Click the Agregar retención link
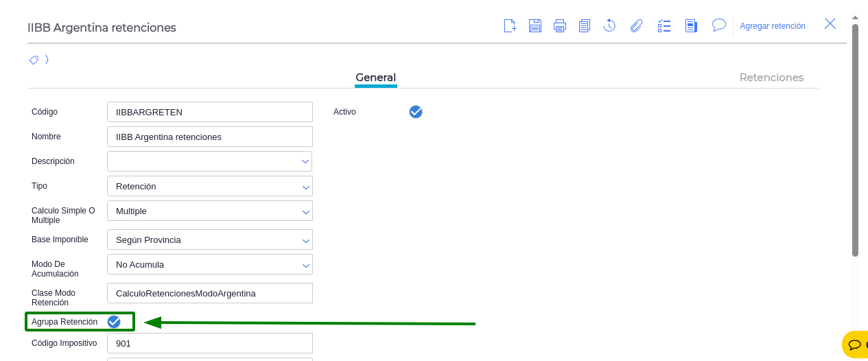The width and height of the screenshot is (868, 361). [x=773, y=26]
